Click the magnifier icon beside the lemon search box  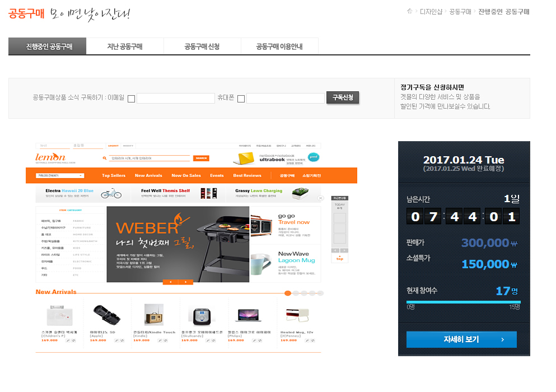[104, 158]
